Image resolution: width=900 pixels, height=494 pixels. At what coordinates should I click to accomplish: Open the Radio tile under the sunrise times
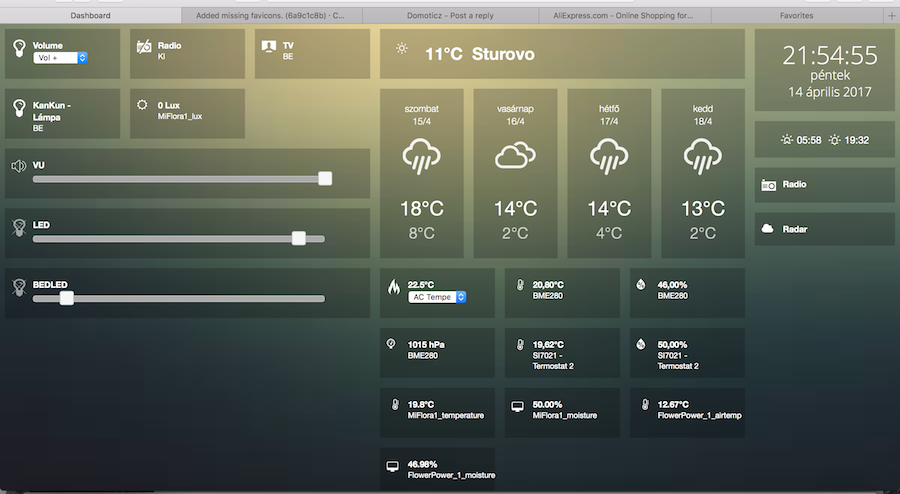824,185
